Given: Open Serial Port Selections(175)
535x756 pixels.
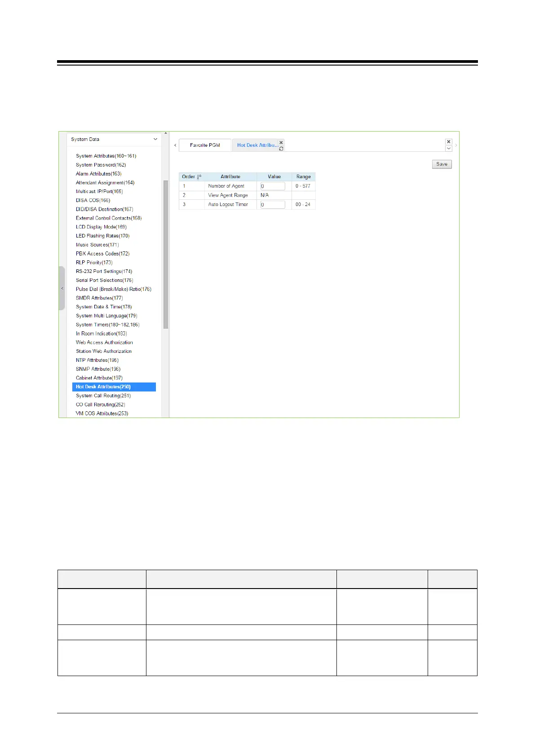Looking at the screenshot, I should [x=105, y=280].
